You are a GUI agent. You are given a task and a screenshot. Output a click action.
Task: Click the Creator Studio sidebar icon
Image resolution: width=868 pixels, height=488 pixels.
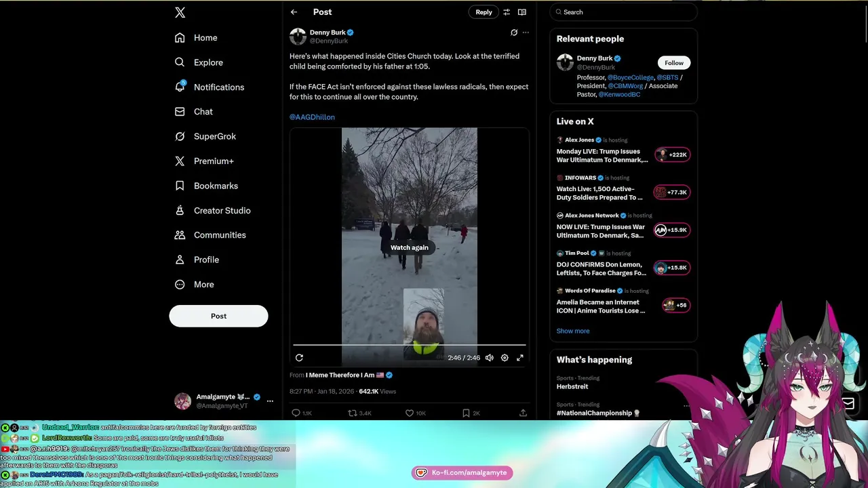pos(180,210)
